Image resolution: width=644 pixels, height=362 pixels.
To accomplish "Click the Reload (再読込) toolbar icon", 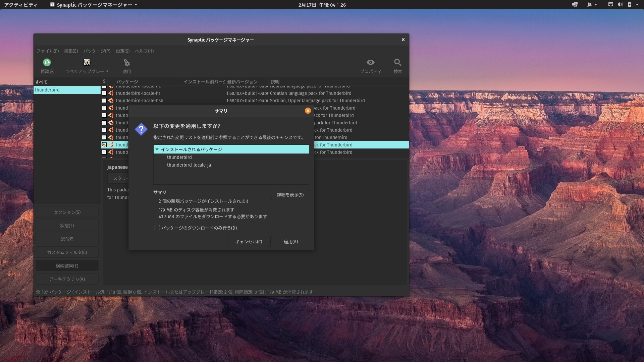I will coord(47,62).
